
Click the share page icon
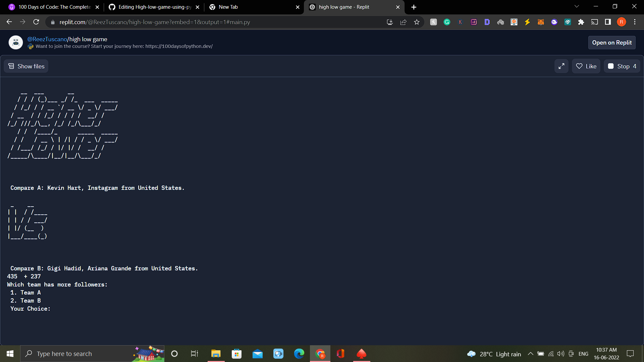pyautogui.click(x=403, y=22)
